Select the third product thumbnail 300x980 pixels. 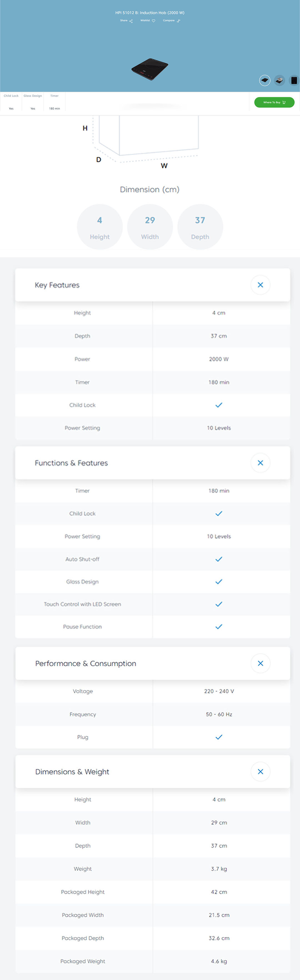pyautogui.click(x=294, y=80)
